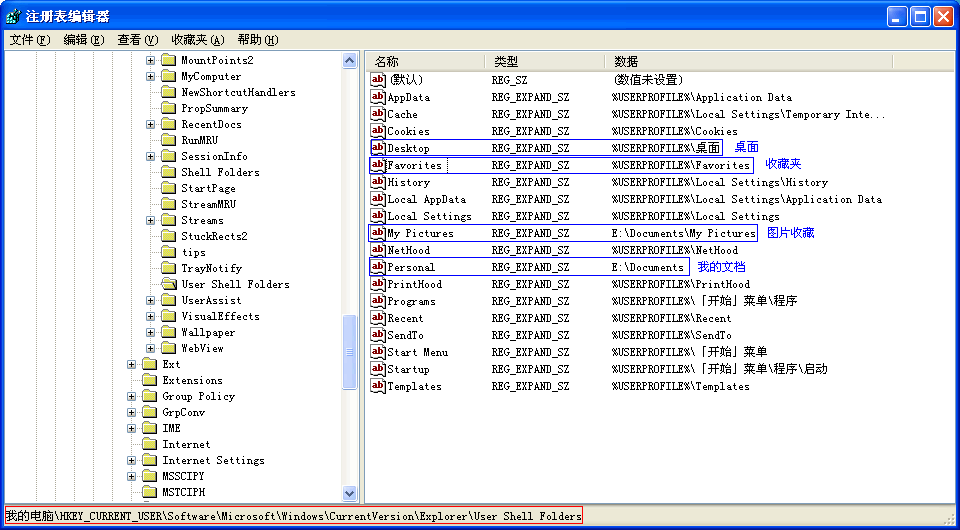The image size is (960, 530).
Task: Click the NetHood value icon
Action: click(x=378, y=250)
